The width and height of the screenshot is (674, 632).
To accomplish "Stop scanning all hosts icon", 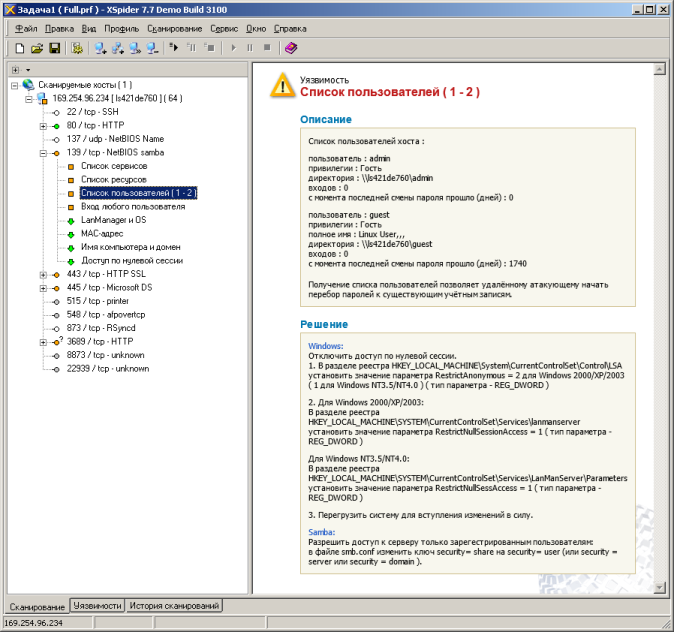I will tap(209, 47).
